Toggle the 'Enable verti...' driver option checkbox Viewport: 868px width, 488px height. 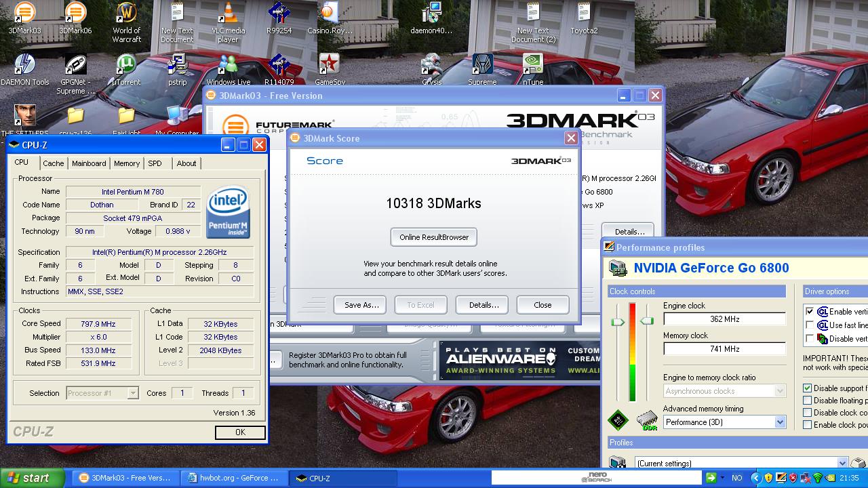809,312
